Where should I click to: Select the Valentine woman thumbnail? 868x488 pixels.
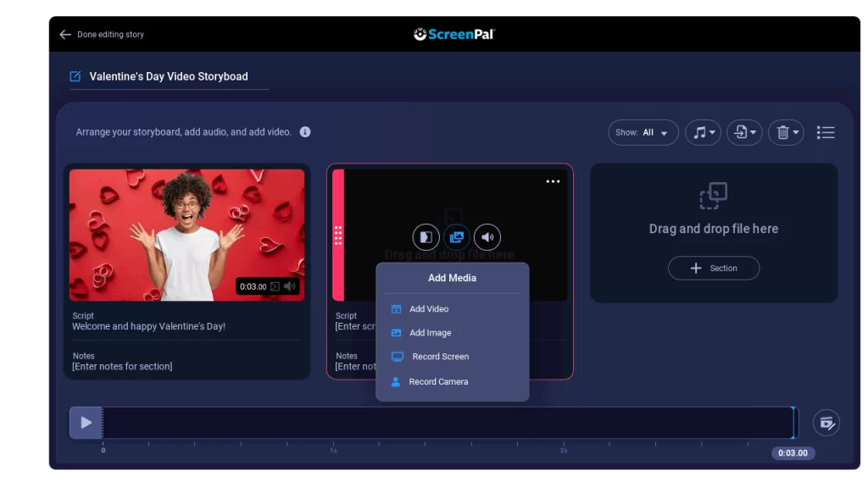pyautogui.click(x=186, y=235)
